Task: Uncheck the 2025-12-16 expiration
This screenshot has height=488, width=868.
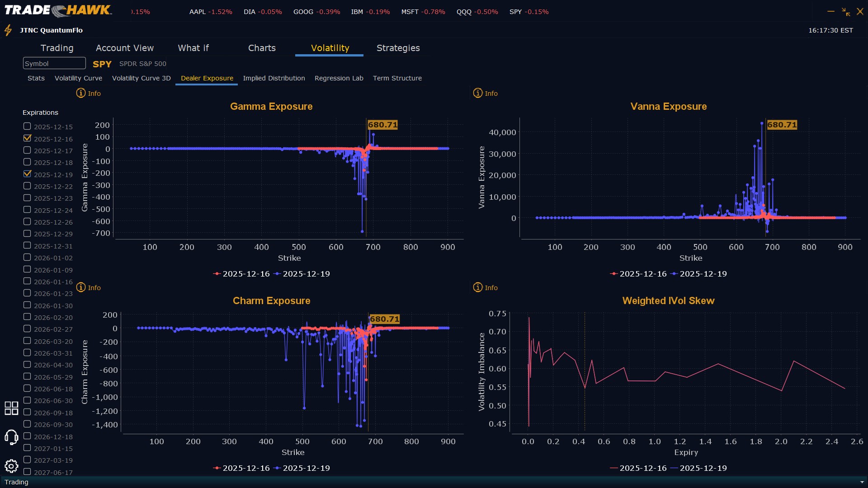Action: coord(27,138)
